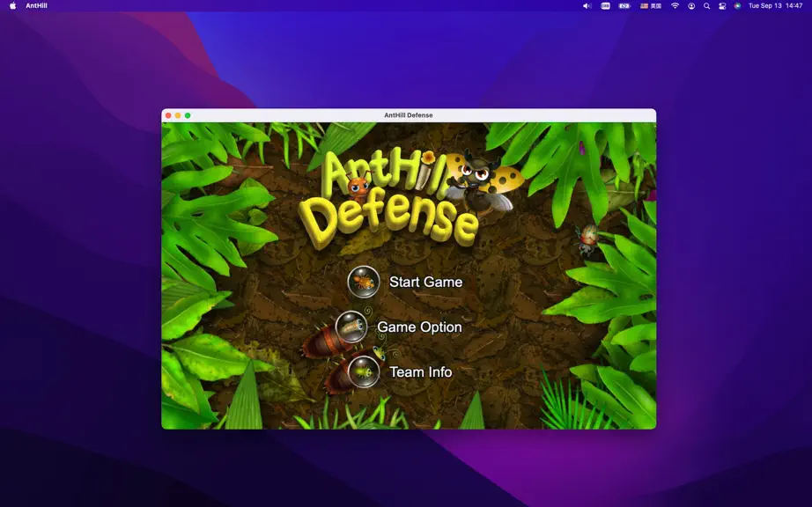Open the Apple menu
Image resolution: width=812 pixels, height=507 pixels.
click(x=12, y=5)
